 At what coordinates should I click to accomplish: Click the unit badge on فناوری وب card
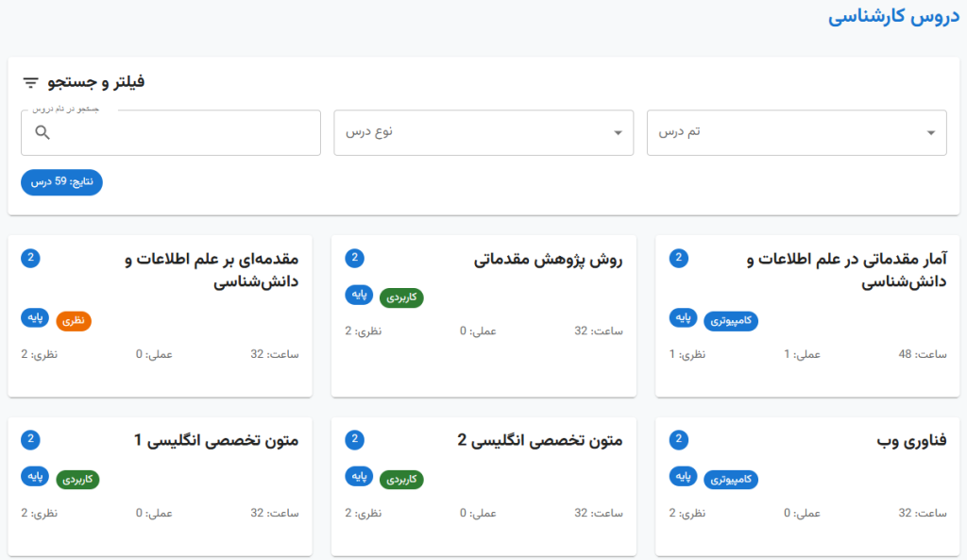pos(679,439)
